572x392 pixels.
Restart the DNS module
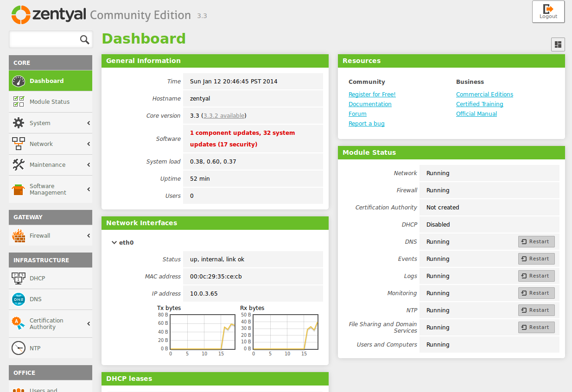[536, 241]
